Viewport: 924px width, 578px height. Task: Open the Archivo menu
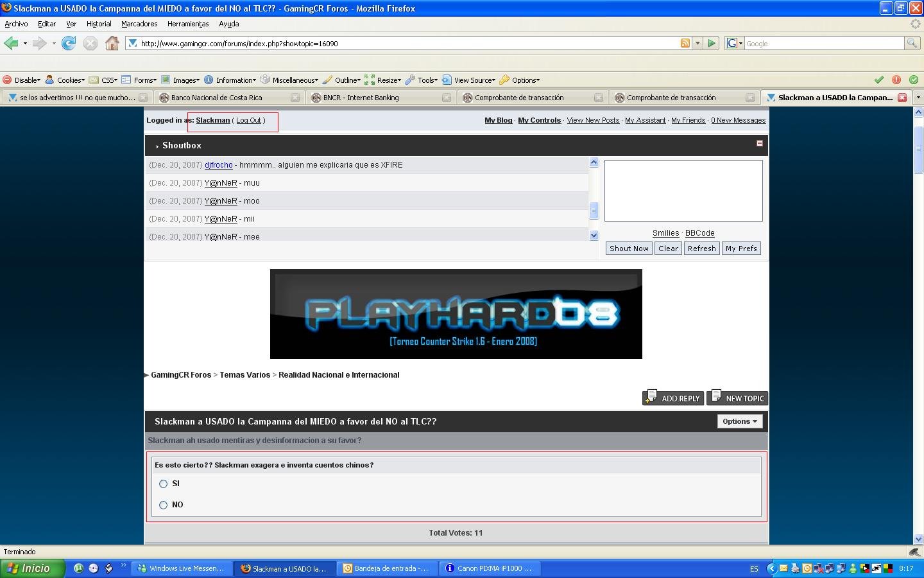pyautogui.click(x=16, y=24)
